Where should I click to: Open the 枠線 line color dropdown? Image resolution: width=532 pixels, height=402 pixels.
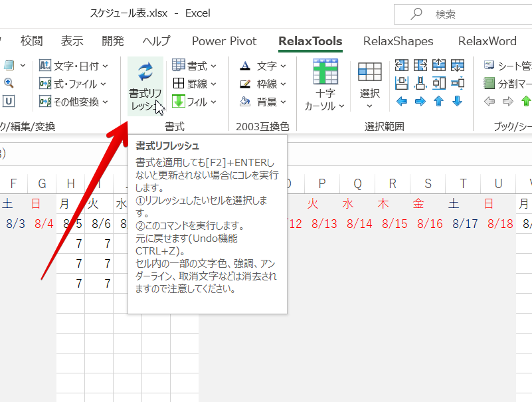[x=263, y=84]
